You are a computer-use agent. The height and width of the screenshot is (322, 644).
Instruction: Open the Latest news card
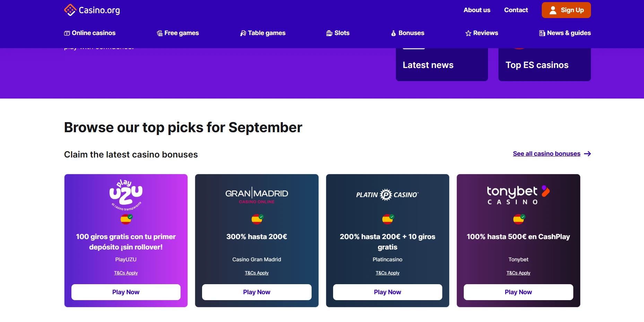442,65
